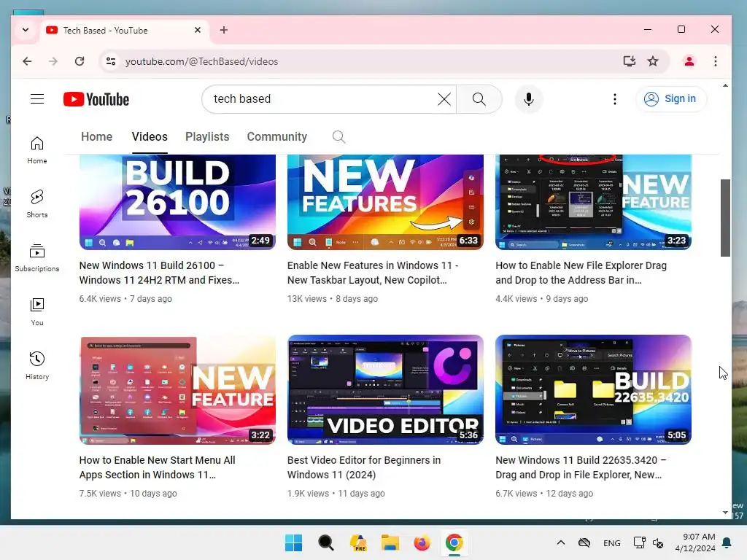Image resolution: width=747 pixels, height=560 pixels.
Task: Click the VIDEO EDITOR thumbnail
Action: pyautogui.click(x=385, y=389)
